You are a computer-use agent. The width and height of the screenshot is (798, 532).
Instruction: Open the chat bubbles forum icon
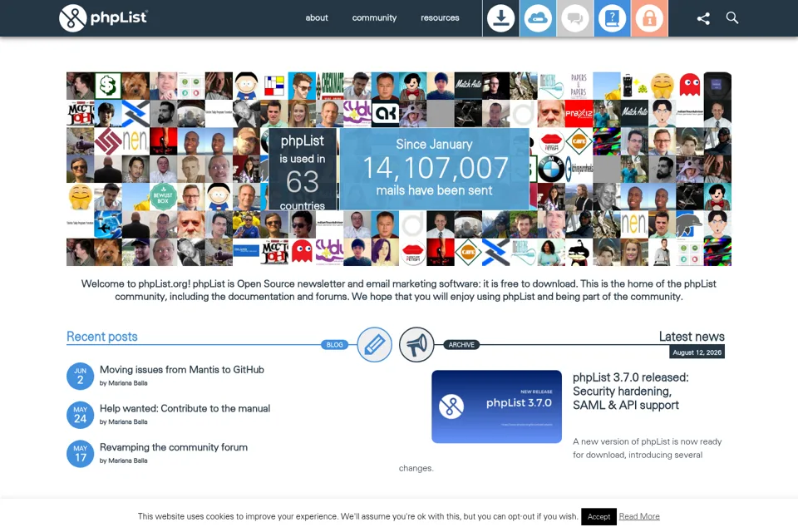(x=575, y=18)
